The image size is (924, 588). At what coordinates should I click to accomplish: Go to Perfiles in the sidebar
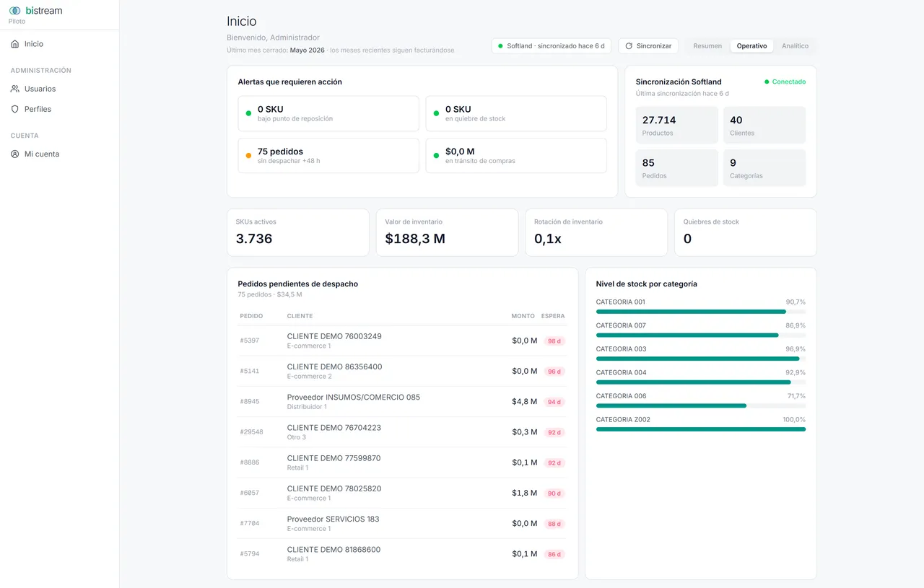pos(59,109)
